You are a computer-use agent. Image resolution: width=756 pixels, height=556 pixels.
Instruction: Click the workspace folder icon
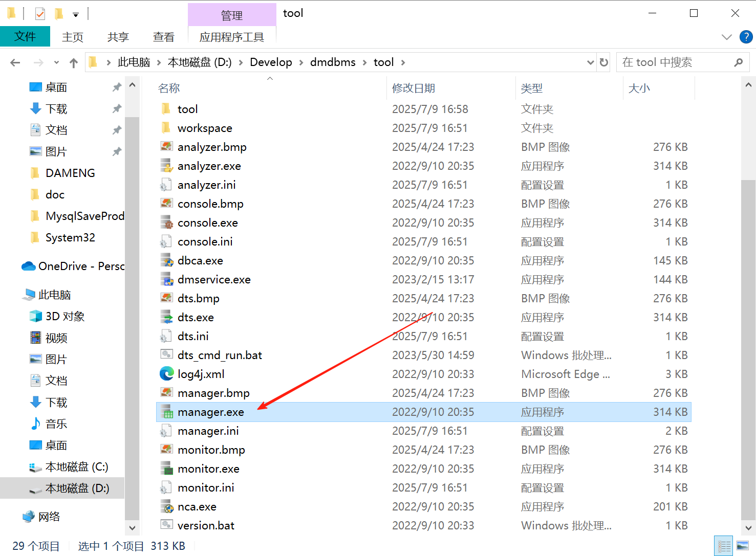[x=166, y=128]
